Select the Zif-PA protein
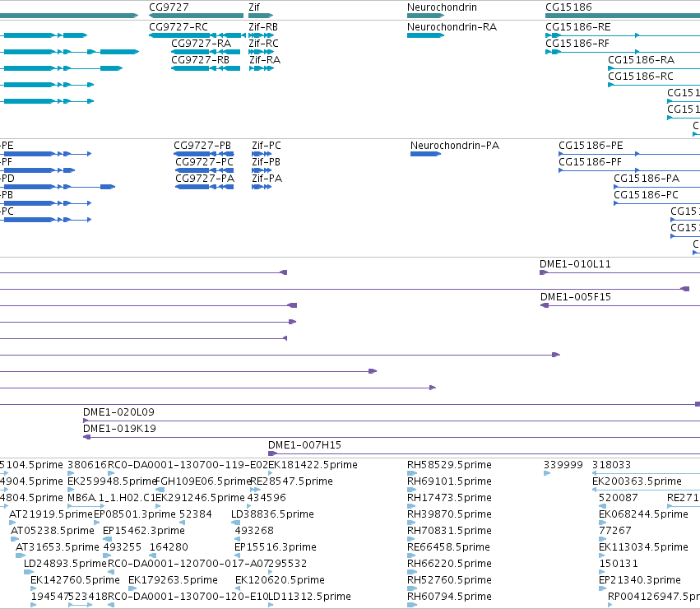The image size is (700, 609). [267, 179]
